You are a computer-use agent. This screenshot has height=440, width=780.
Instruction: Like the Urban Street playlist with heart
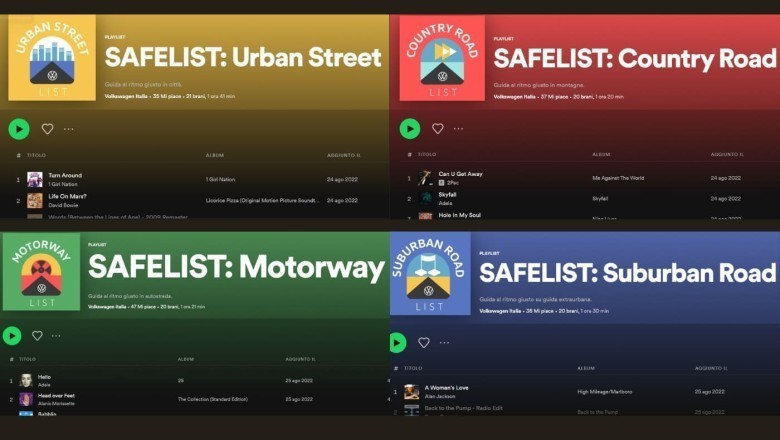47,129
